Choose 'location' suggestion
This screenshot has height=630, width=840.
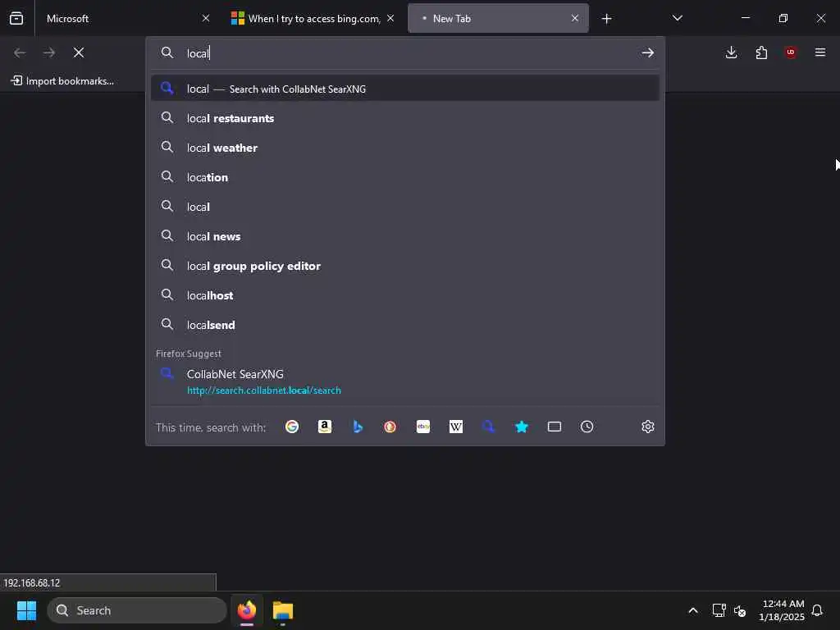tap(405, 177)
